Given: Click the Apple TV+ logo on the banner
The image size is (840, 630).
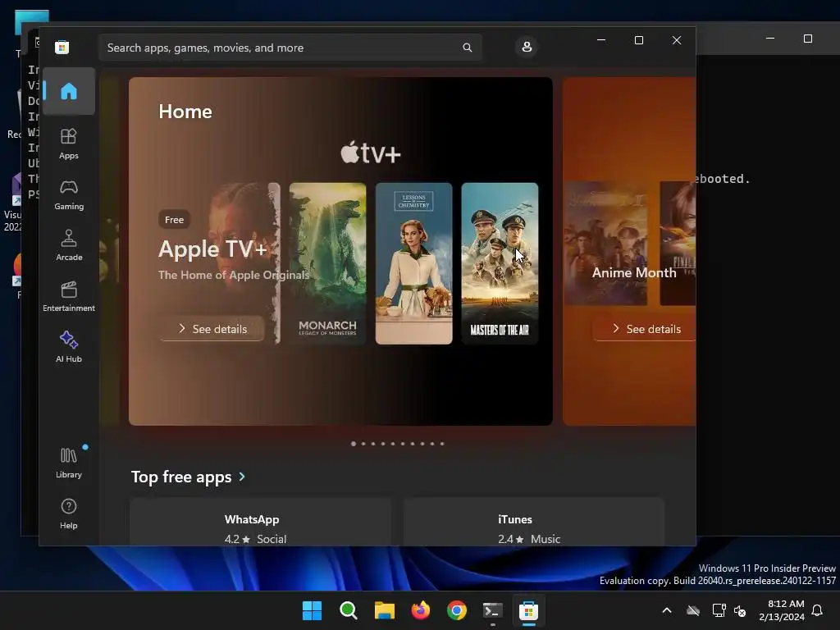Looking at the screenshot, I should click(371, 153).
